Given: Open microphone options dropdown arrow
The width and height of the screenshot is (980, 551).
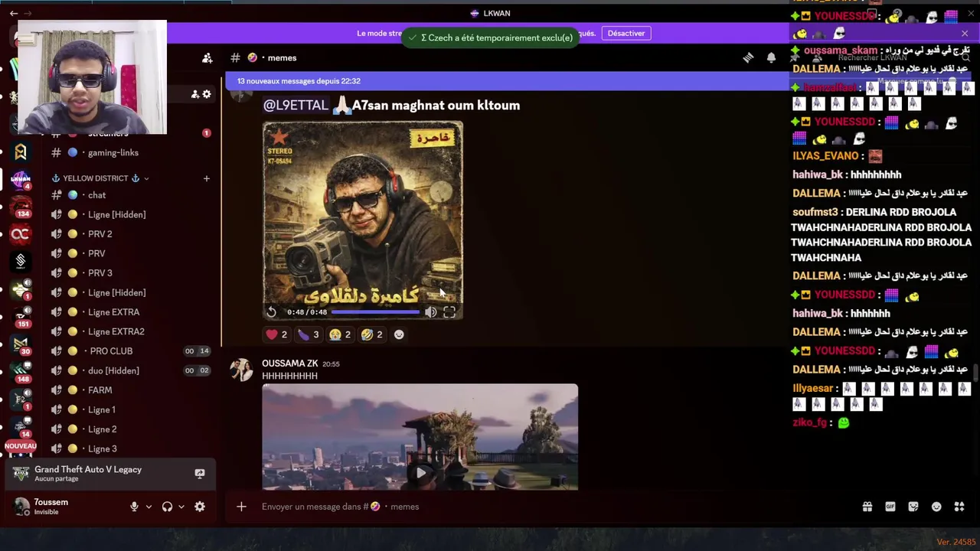Looking at the screenshot, I should click(149, 507).
